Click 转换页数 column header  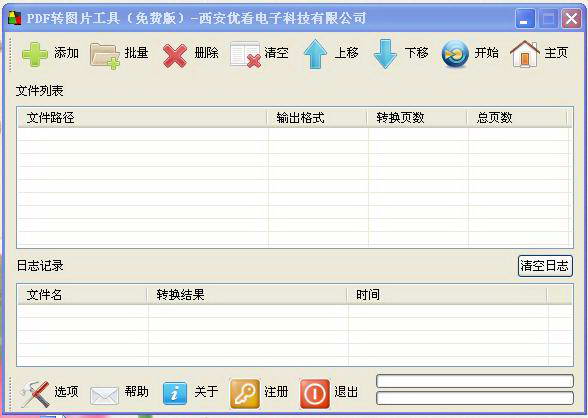[x=416, y=118]
